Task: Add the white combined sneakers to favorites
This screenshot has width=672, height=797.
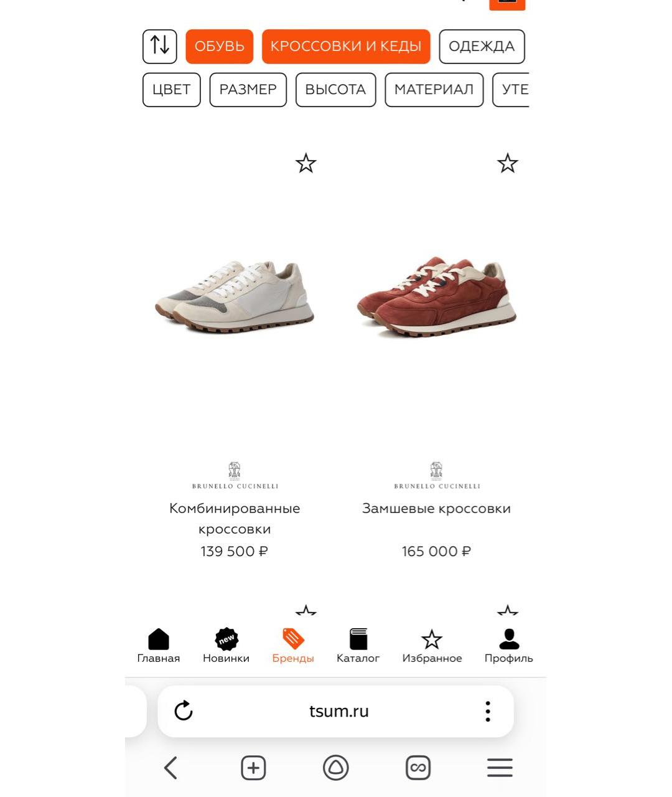Action: tap(306, 164)
